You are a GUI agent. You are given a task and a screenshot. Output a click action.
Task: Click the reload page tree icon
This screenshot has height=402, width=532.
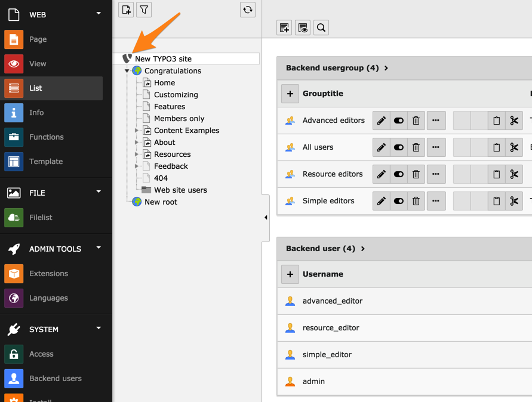pos(248,10)
